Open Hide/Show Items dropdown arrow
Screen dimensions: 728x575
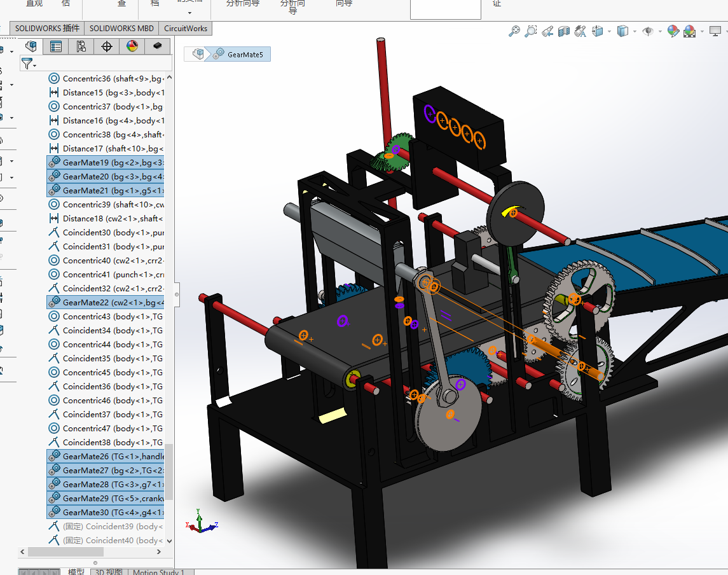[x=660, y=32]
